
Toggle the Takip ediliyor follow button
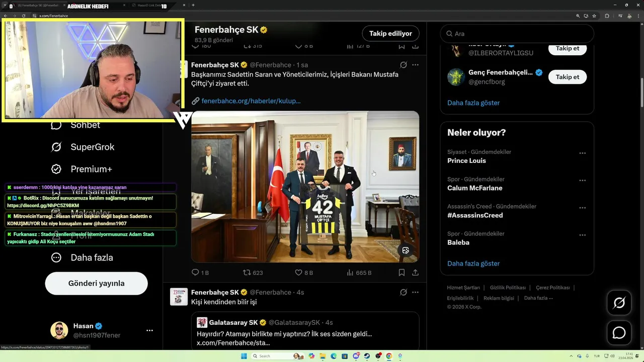tap(390, 34)
